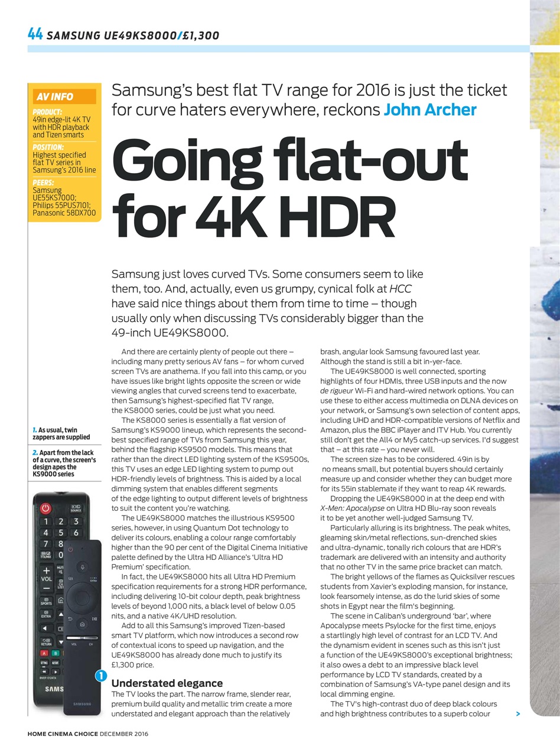Click the intro paragraph starting 'Samsung just loves curved TVs'
This screenshot has height=756, width=560.
pyautogui.click(x=268, y=304)
